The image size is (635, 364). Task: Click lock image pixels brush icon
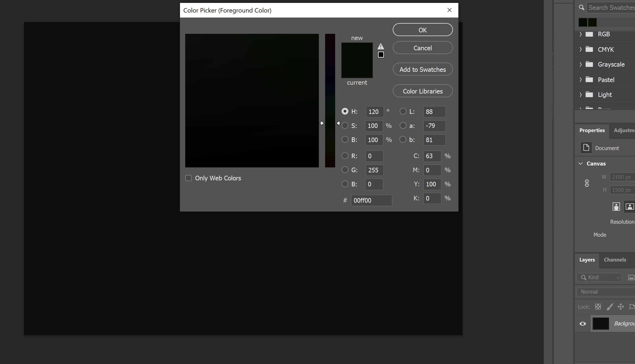(610, 307)
